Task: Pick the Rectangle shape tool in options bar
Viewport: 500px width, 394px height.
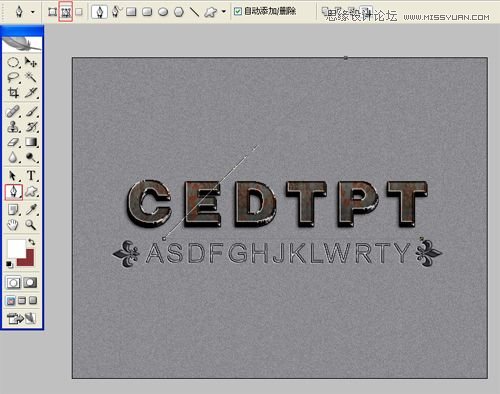Action: pyautogui.click(x=131, y=12)
